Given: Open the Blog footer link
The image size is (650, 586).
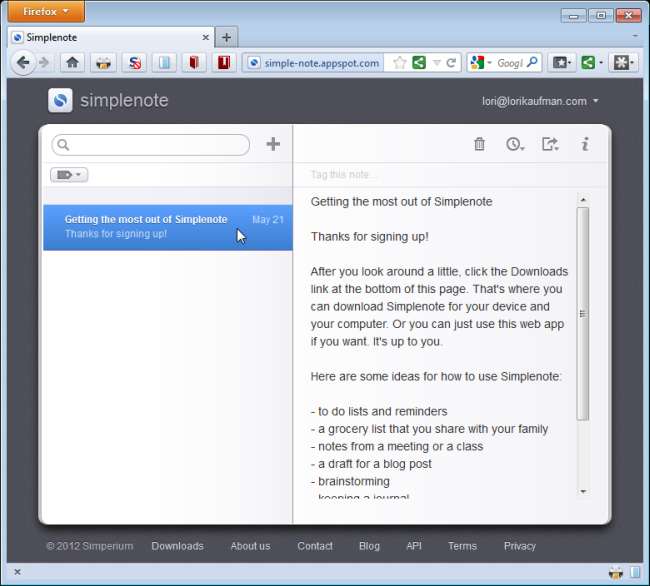Looking at the screenshot, I should point(369,546).
